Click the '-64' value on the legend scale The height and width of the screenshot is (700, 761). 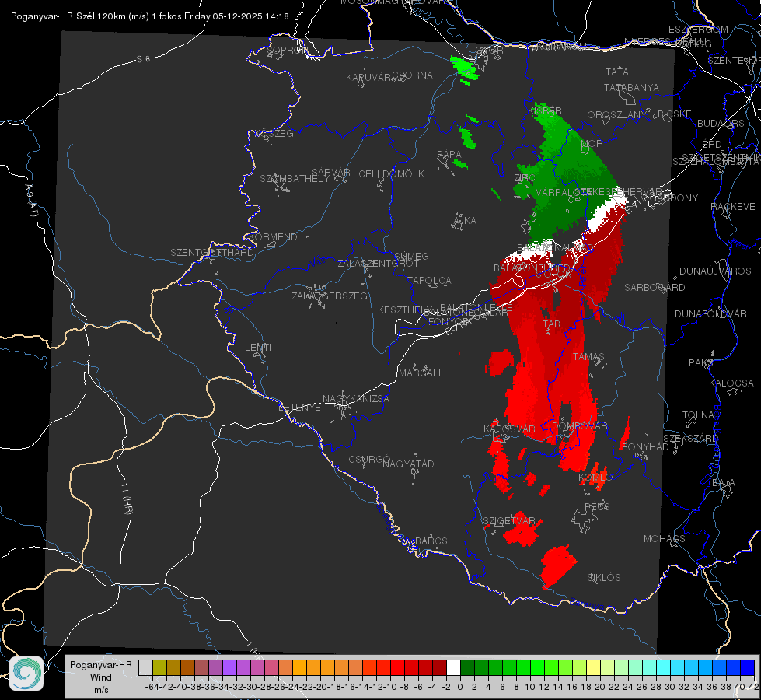152,687
